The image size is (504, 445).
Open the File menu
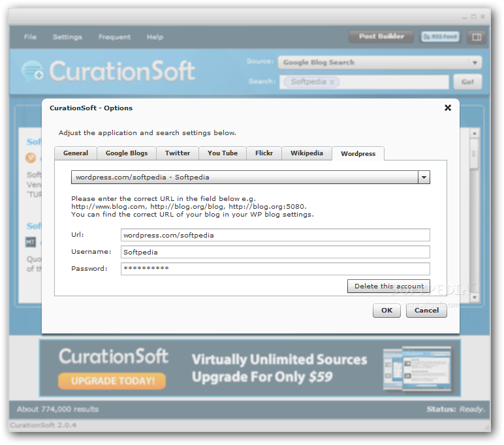pyautogui.click(x=30, y=37)
